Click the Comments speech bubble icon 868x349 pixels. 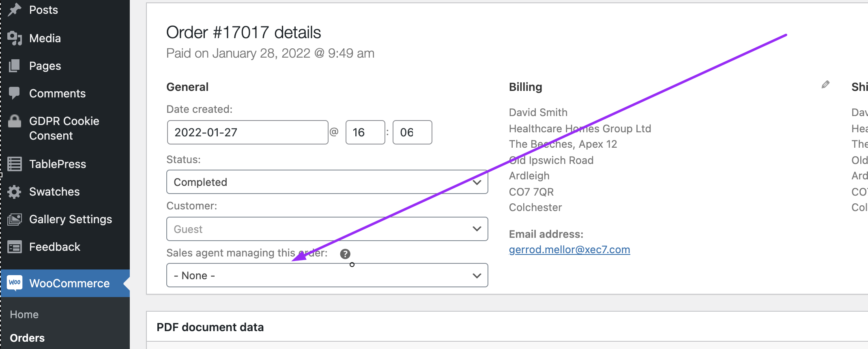tap(15, 93)
